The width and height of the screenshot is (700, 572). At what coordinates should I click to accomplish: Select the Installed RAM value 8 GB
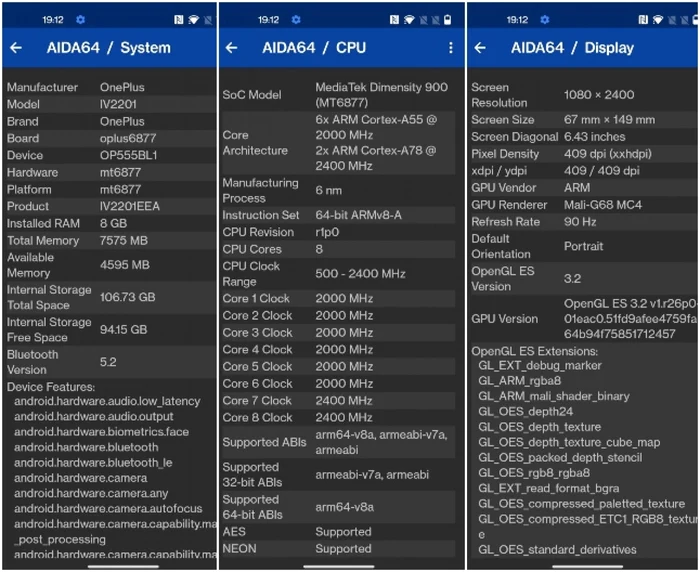pyautogui.click(x=113, y=223)
